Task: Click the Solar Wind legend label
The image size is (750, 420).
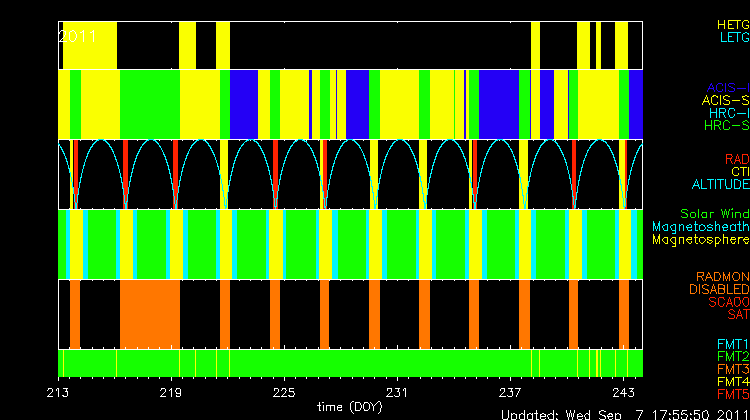Action: click(714, 214)
